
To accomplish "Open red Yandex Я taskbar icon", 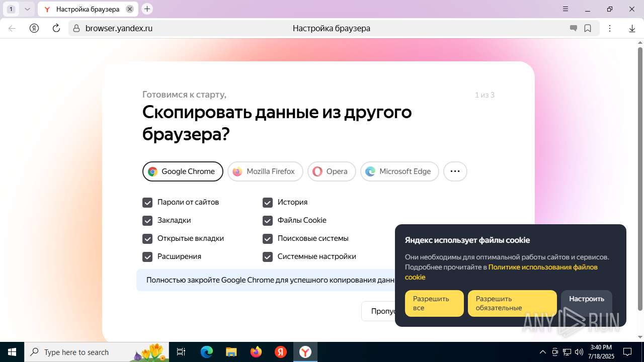I will click(x=281, y=352).
